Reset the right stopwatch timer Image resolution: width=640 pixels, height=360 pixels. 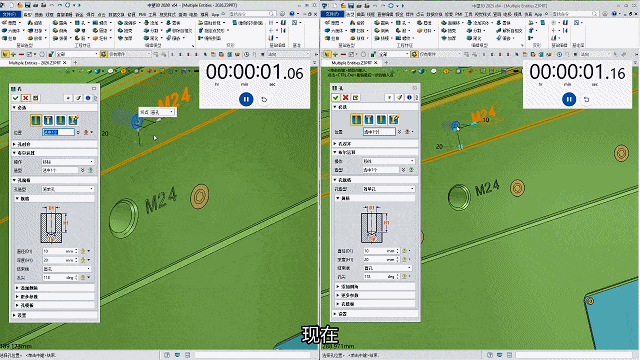point(587,99)
